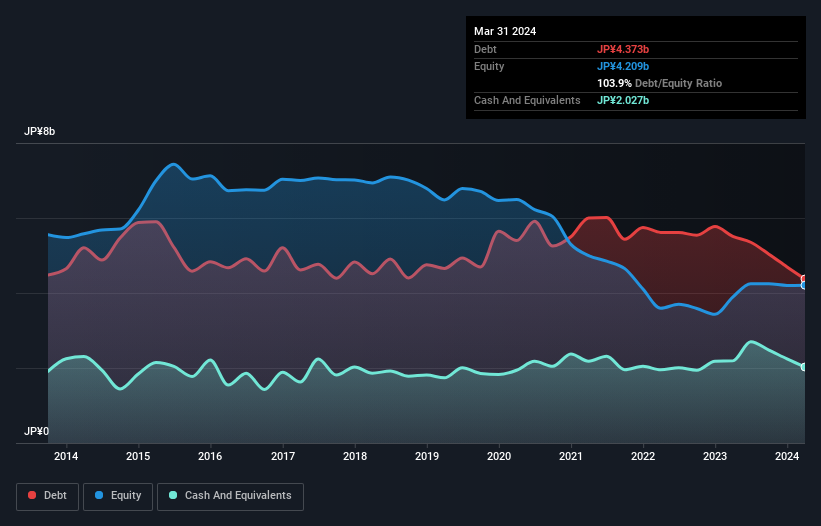Click the 2017 x-axis label

pos(283,456)
